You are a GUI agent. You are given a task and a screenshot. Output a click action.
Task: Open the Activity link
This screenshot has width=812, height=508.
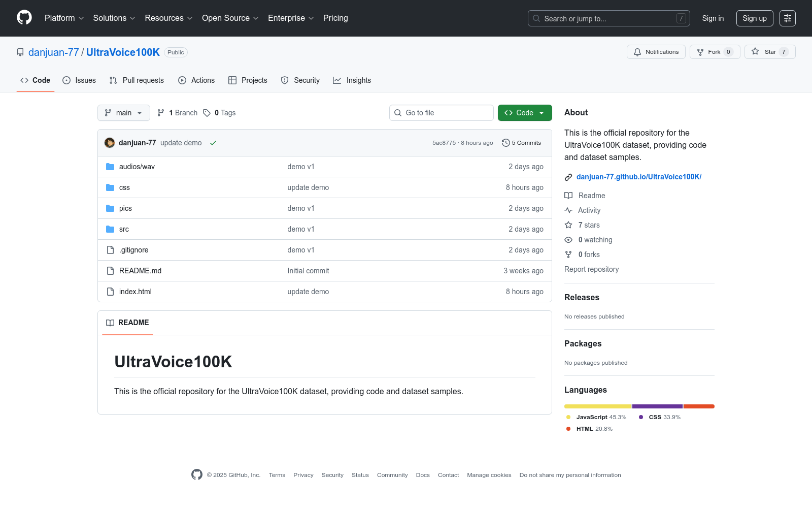[x=583, y=210]
